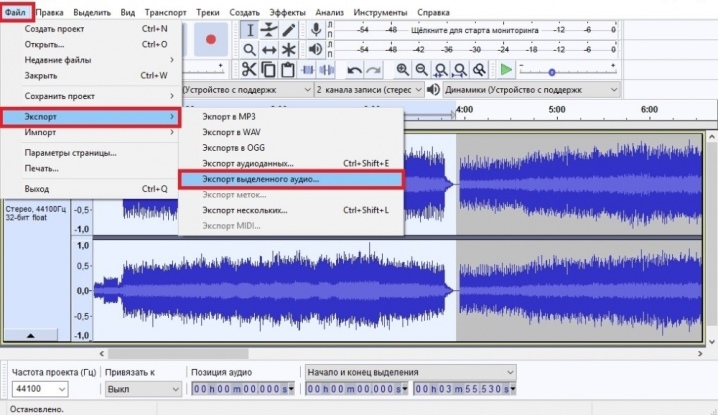Click recording meter to start monitoring
Image resolution: width=718 pixels, height=415 pixels.
point(475,30)
